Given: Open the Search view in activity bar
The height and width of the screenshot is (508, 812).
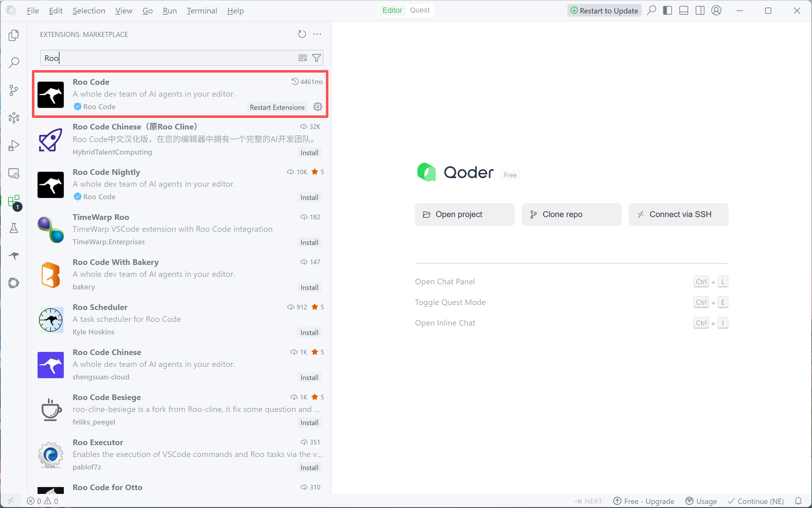Looking at the screenshot, I should [13, 63].
